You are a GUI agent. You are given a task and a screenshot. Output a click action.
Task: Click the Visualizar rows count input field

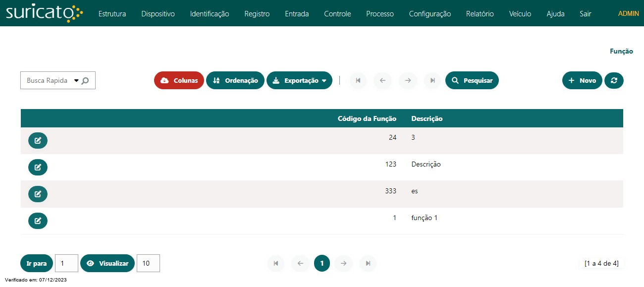point(148,263)
